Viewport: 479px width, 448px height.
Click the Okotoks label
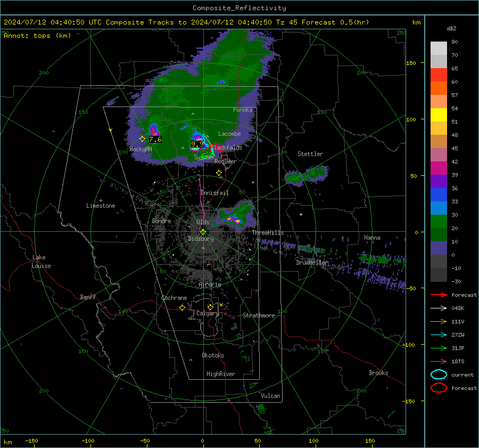point(213,355)
